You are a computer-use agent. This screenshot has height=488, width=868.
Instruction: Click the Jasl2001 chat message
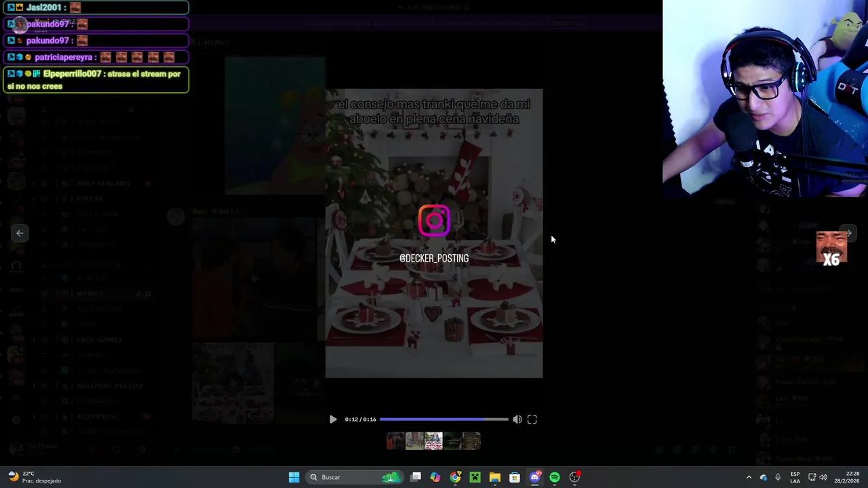point(96,7)
